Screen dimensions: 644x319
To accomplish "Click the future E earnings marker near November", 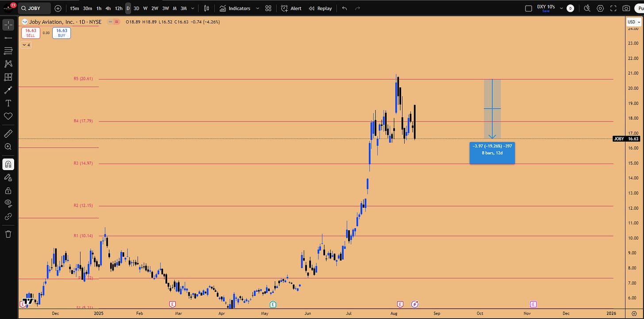I will coord(533,304).
